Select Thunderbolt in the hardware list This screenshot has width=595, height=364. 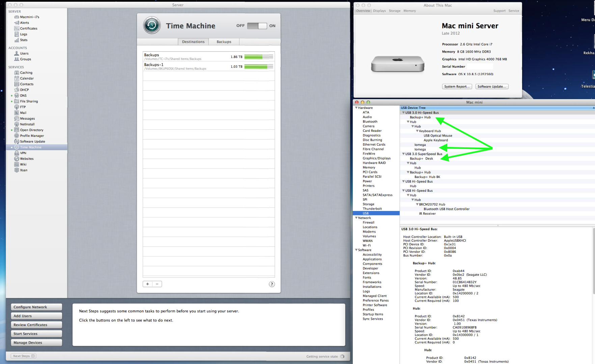(372, 209)
